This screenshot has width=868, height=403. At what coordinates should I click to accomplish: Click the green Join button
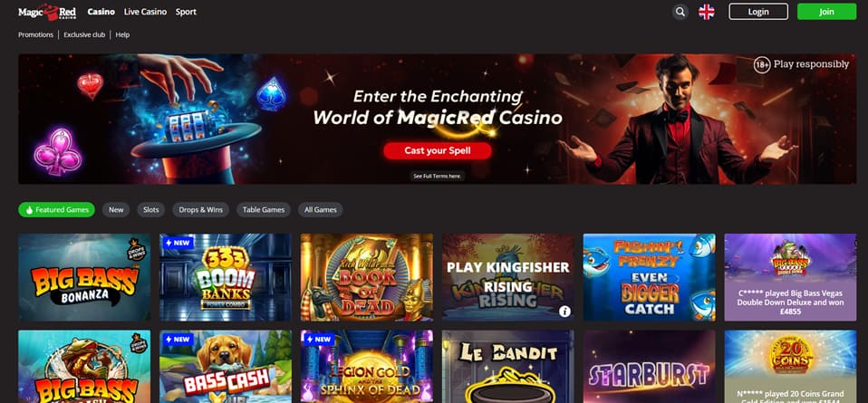(x=826, y=12)
